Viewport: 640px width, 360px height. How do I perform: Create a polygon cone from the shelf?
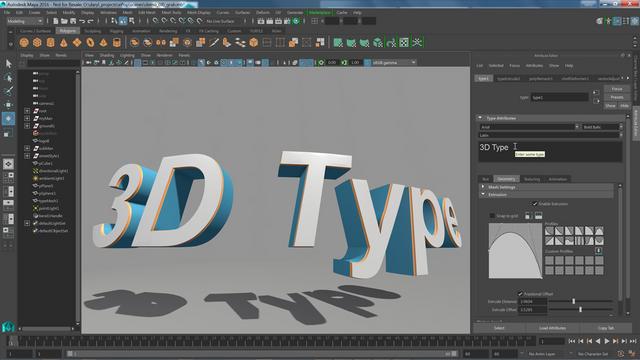coord(64,42)
